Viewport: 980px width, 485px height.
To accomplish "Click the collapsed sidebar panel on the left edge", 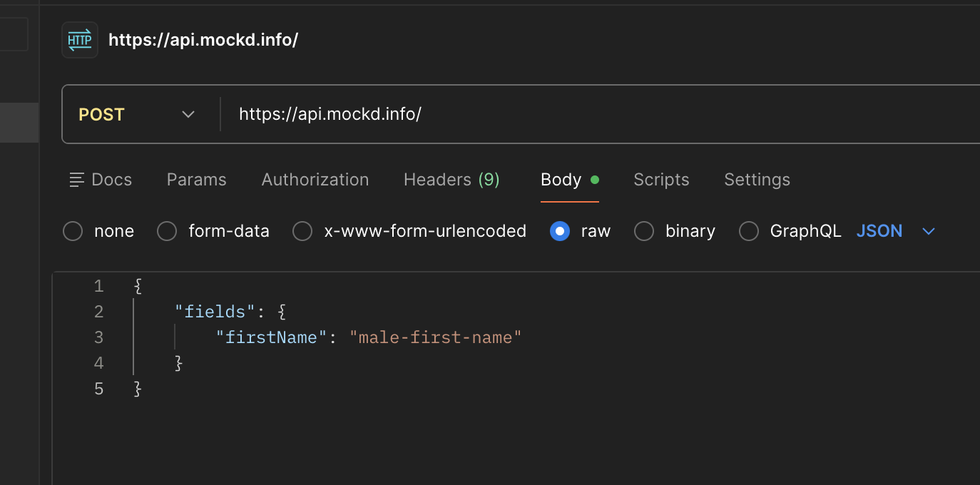I will pos(13,33).
